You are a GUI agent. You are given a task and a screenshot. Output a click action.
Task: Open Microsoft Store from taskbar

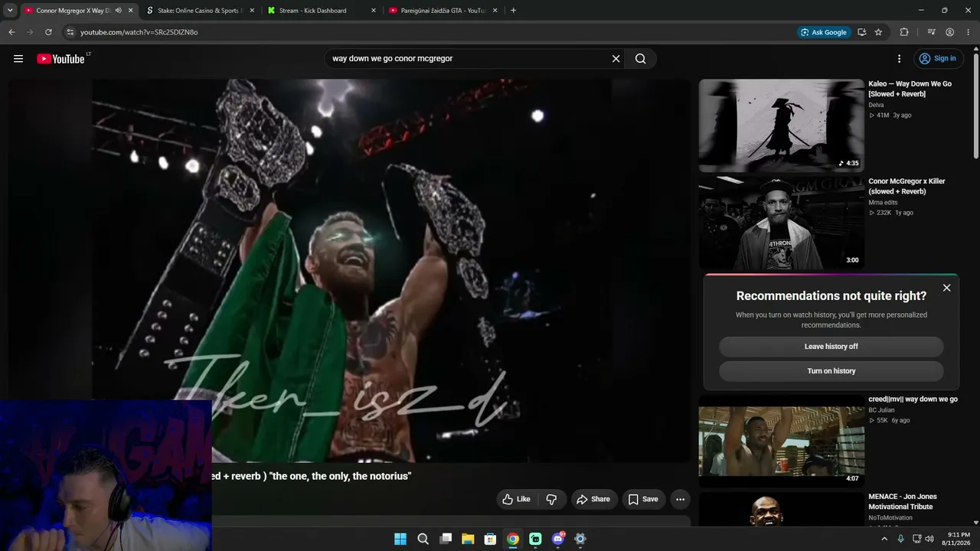point(490,539)
